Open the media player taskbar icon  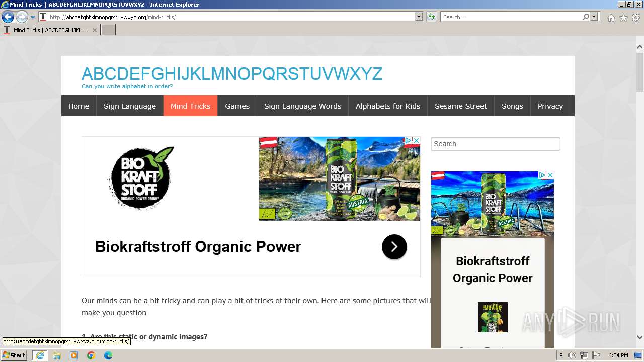(x=74, y=355)
